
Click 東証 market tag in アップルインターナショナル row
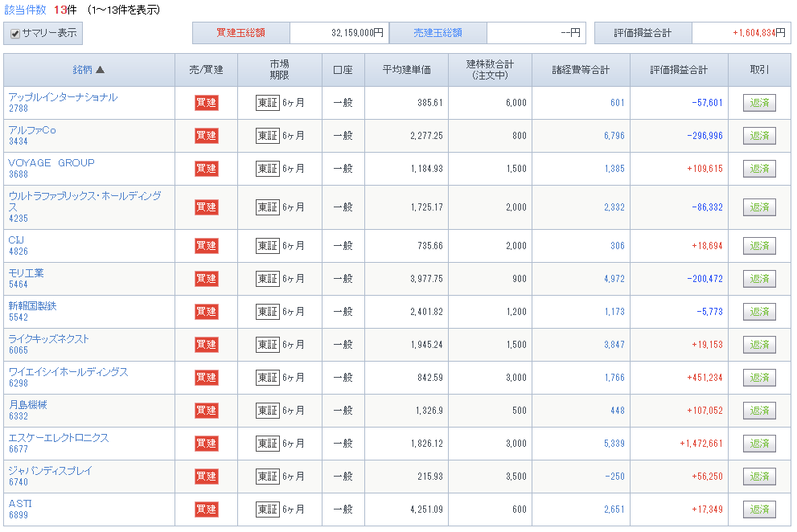(268, 103)
